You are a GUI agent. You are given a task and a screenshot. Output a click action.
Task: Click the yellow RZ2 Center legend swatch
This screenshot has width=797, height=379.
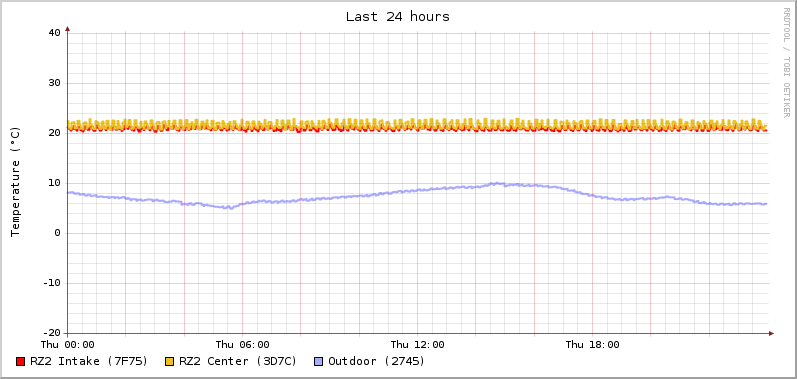169,362
